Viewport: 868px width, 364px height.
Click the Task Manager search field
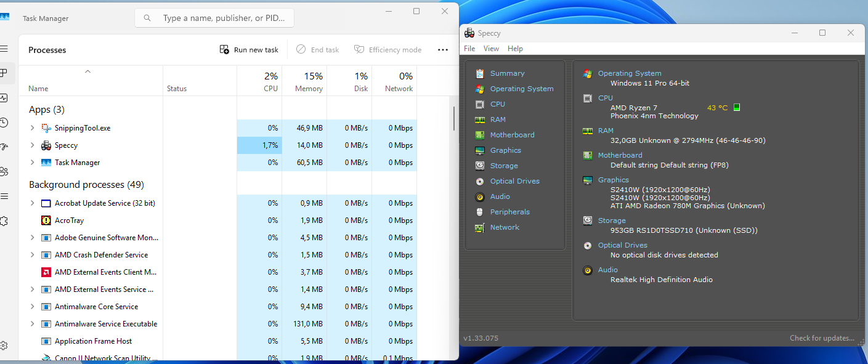click(214, 18)
